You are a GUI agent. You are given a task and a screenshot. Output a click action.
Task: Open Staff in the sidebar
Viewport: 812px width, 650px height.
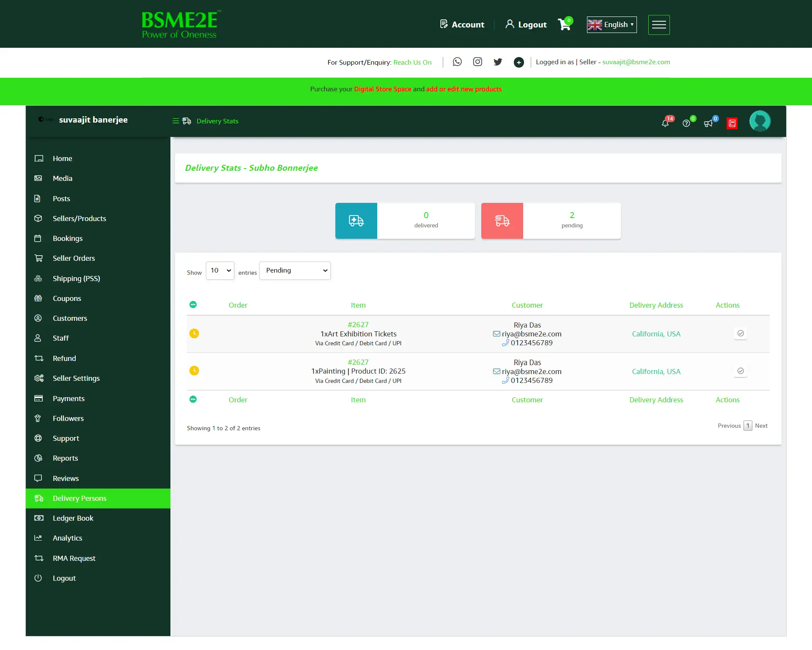[x=98, y=338]
